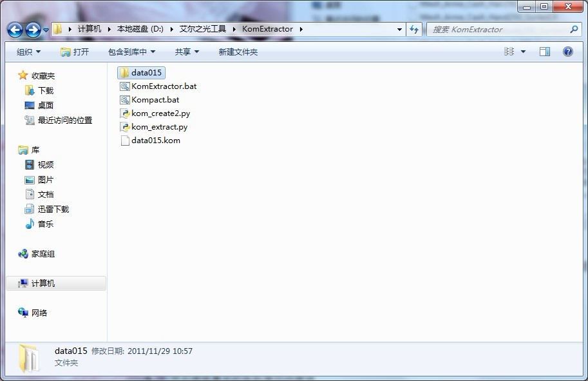
Task: Click the KomExtractor.bat file icon
Action: (124, 86)
